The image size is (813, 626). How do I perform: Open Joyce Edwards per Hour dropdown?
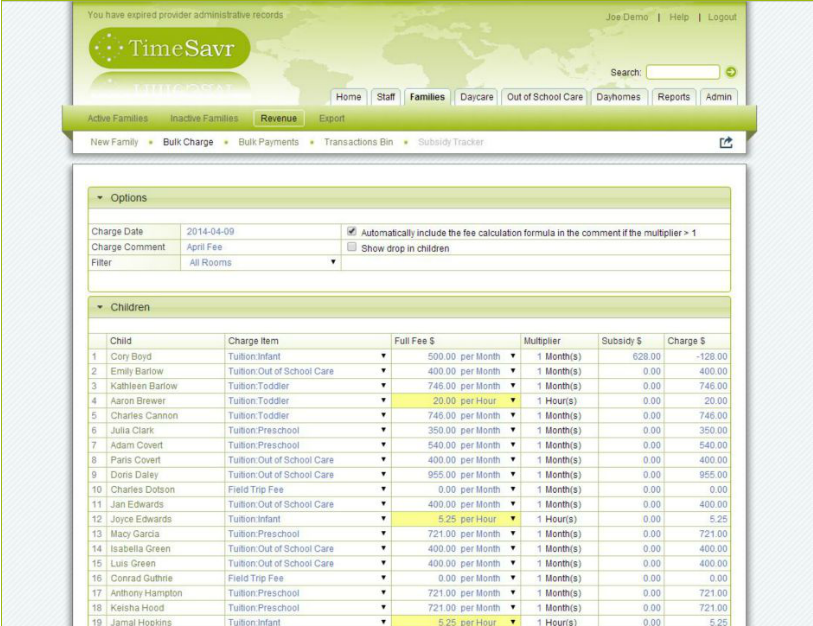coord(513,519)
